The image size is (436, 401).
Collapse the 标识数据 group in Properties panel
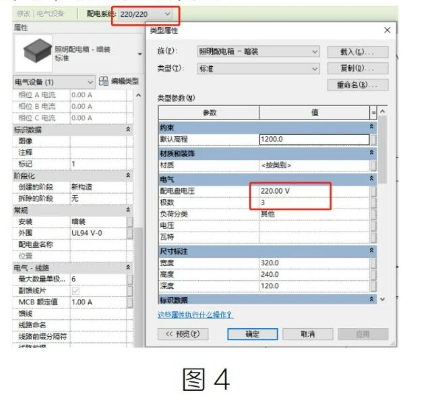pyautogui.click(x=128, y=129)
